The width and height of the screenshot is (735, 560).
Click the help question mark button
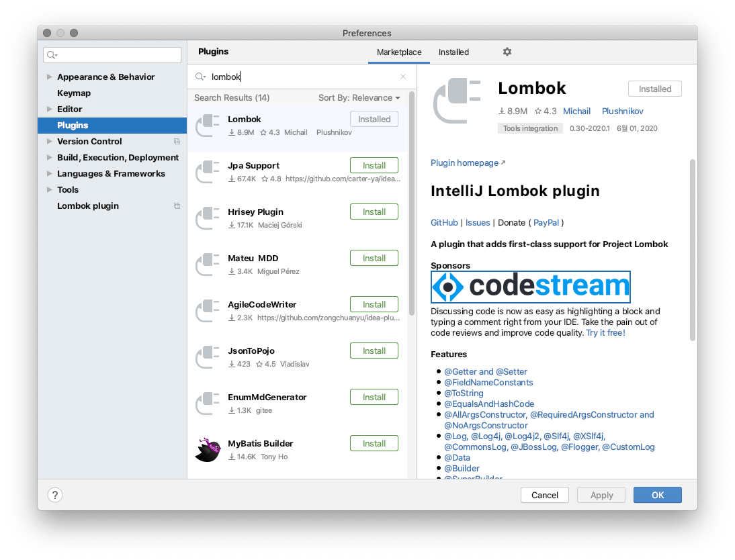tap(55, 495)
